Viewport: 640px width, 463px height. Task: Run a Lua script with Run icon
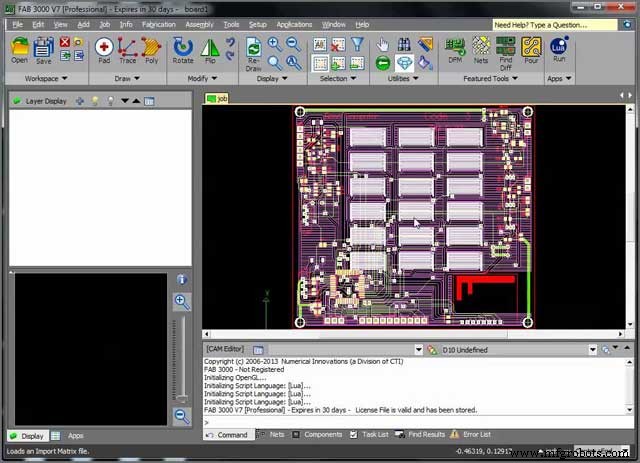(x=559, y=49)
